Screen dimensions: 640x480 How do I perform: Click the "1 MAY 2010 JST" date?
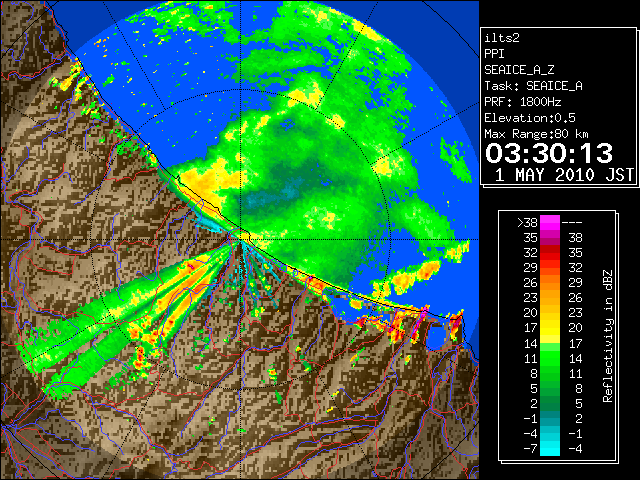[x=564, y=175]
